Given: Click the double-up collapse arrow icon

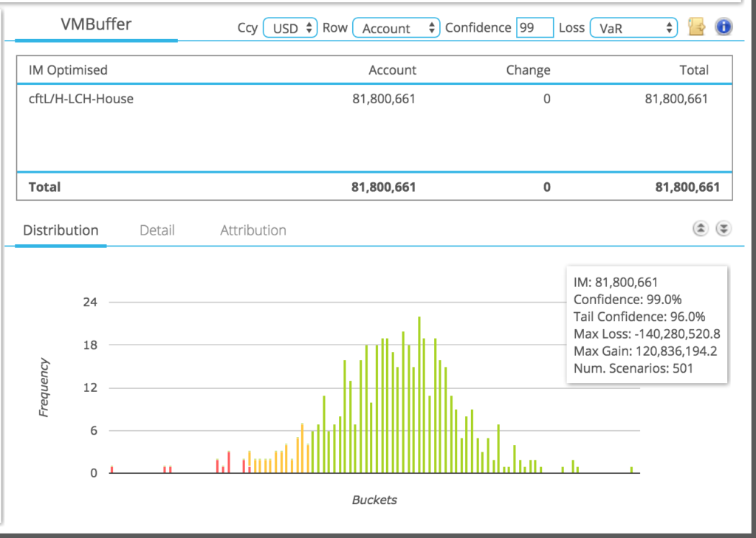Looking at the screenshot, I should tap(700, 229).
